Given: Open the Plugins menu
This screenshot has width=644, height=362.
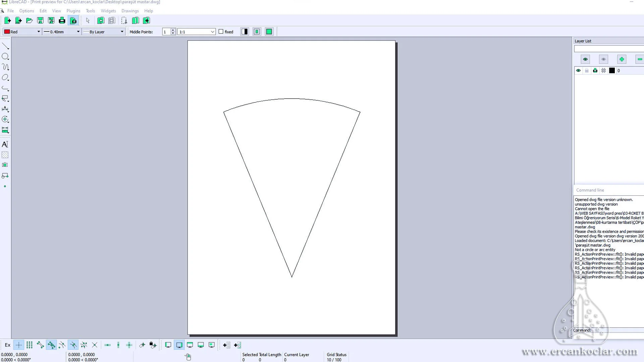Looking at the screenshot, I should tap(73, 11).
